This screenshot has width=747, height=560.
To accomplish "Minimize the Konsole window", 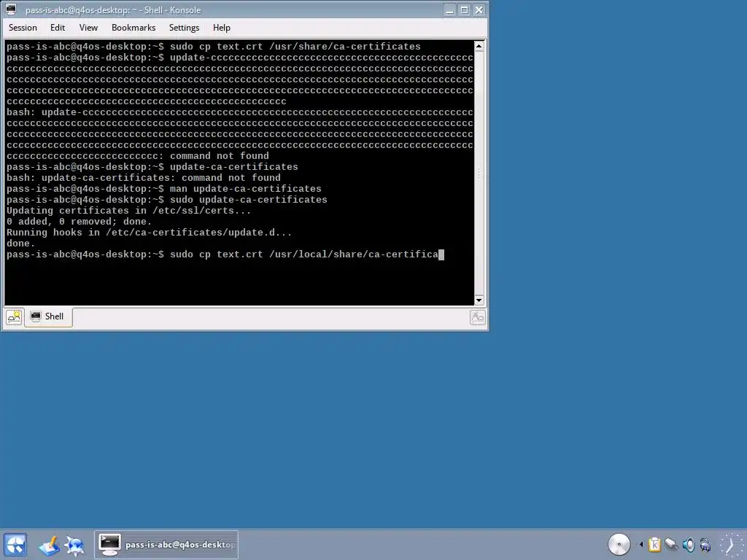I will pyautogui.click(x=449, y=10).
